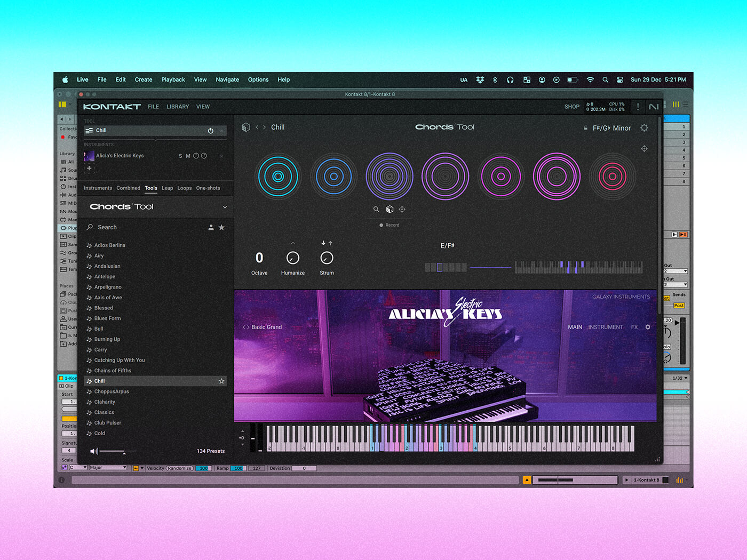
Task: Mute Alicia's Electric Keys with the M button
Action: tap(188, 156)
